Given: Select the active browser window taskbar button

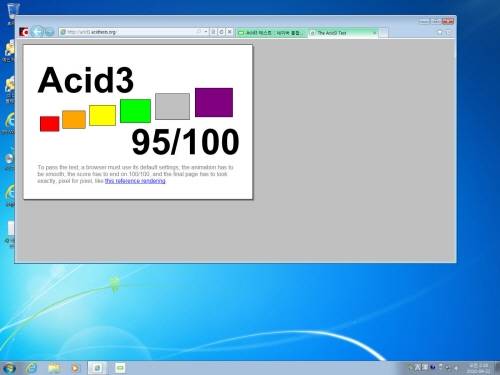Looking at the screenshot, I should pyautogui.click(x=97, y=368).
